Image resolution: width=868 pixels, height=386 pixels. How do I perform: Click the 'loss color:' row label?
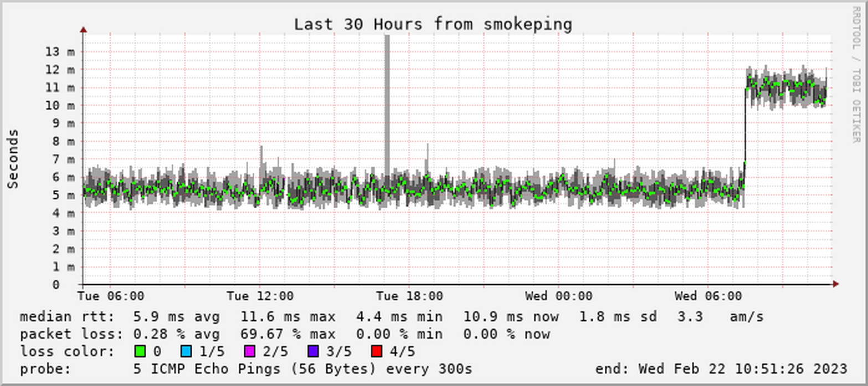[67, 352]
